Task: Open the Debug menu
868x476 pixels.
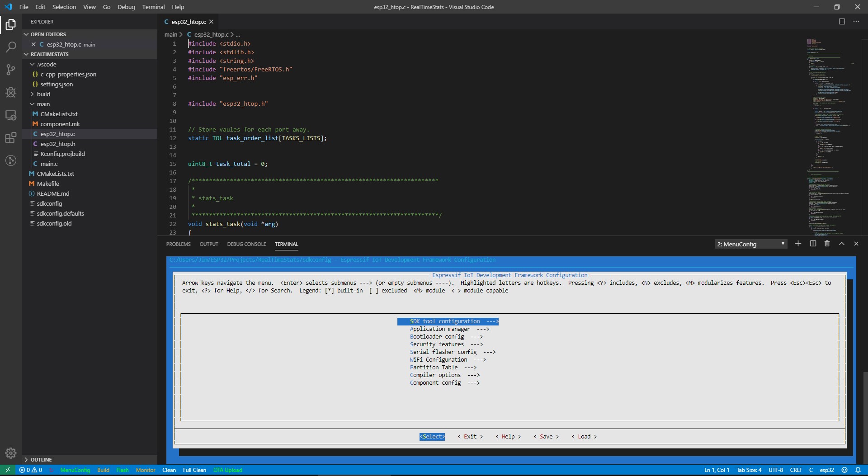Action: click(x=126, y=7)
